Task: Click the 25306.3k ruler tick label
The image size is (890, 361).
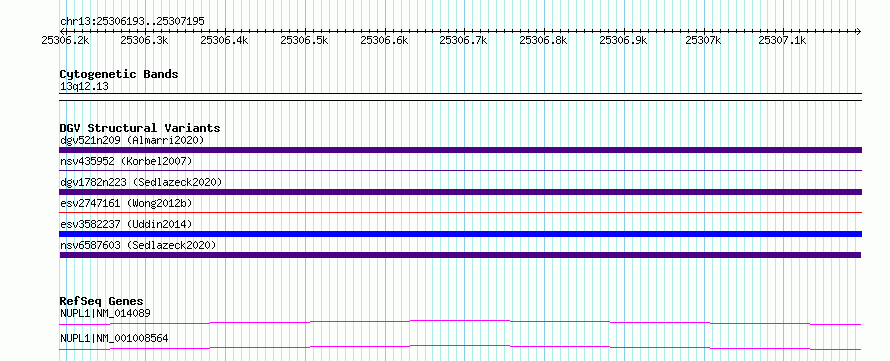Action: [145, 40]
